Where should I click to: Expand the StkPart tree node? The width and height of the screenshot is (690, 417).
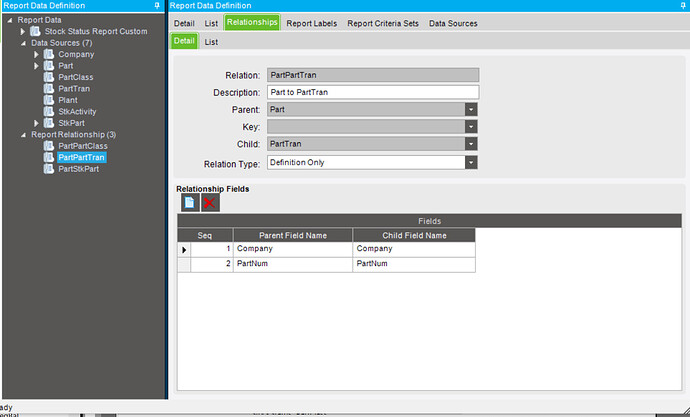[x=36, y=123]
